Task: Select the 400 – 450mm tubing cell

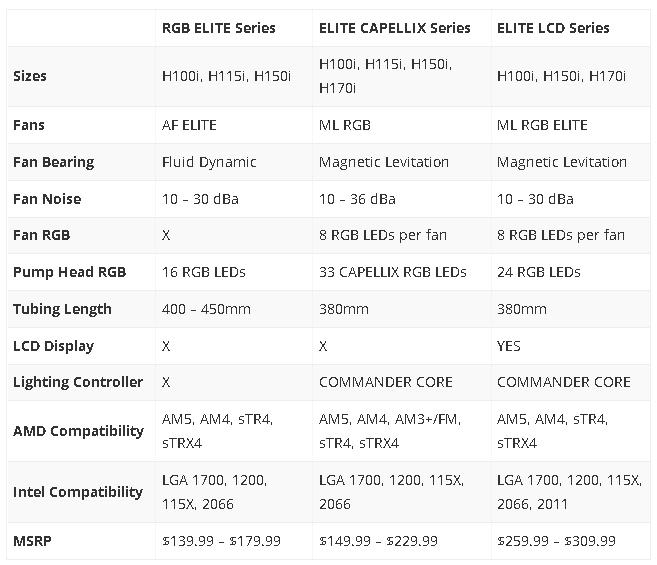Action: click(206, 309)
